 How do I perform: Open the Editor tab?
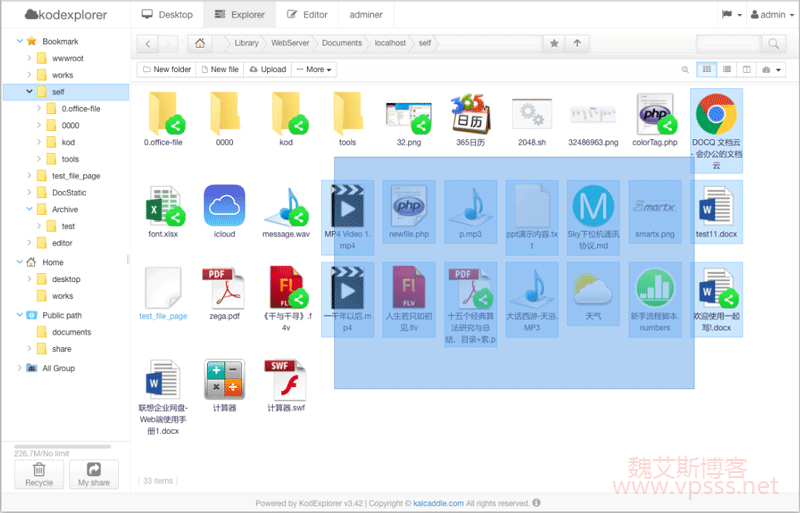click(307, 15)
